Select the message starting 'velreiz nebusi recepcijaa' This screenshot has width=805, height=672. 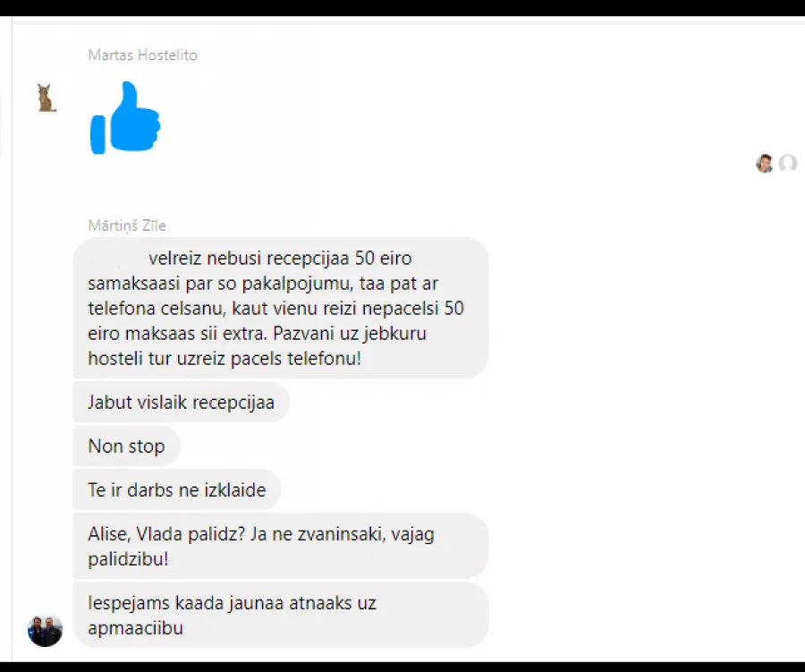coord(281,308)
